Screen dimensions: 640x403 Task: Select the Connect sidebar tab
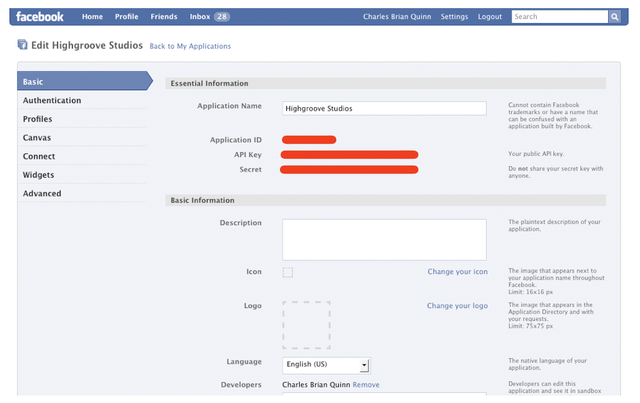click(82, 156)
